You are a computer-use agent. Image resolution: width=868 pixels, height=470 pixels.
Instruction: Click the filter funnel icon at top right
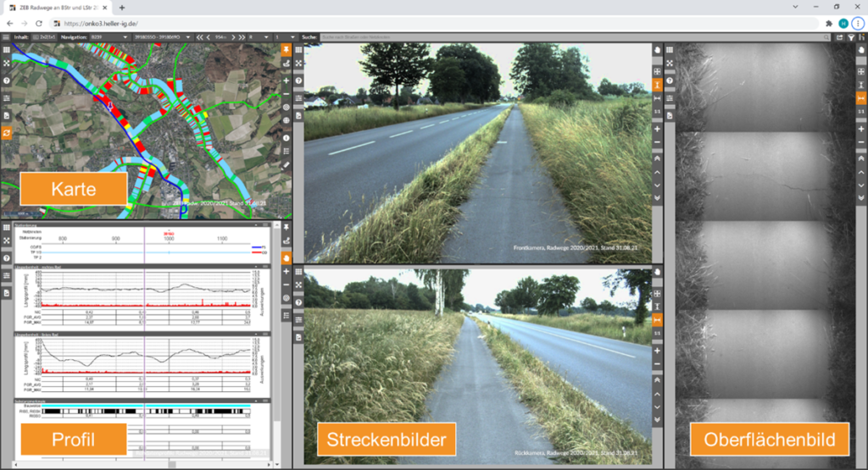coord(851,37)
